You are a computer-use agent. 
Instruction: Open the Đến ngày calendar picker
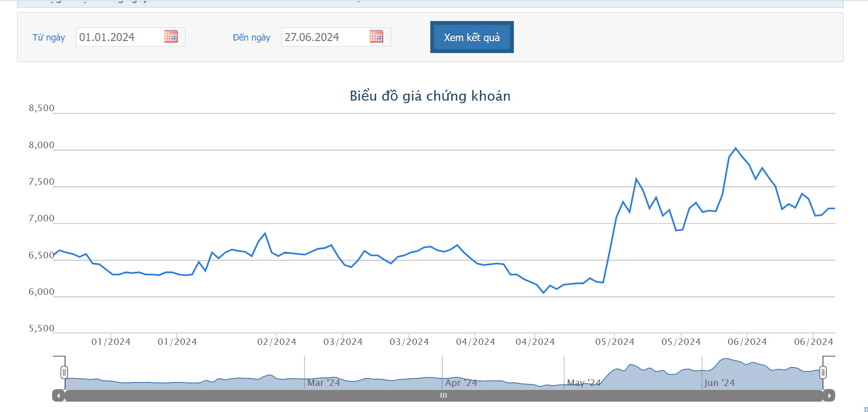pos(376,37)
